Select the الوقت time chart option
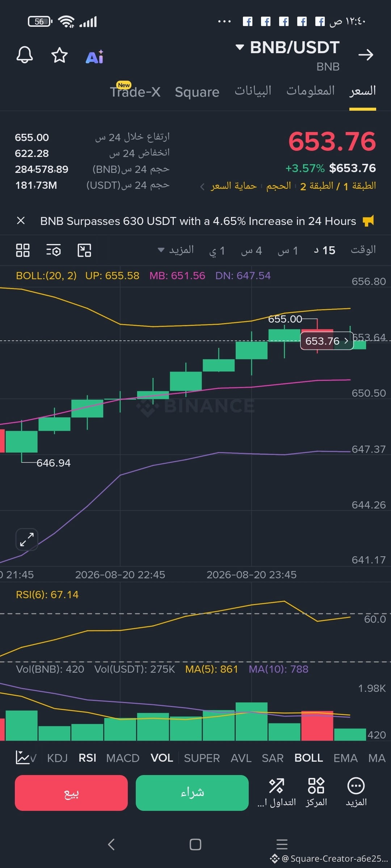The image size is (391, 868). tap(363, 250)
